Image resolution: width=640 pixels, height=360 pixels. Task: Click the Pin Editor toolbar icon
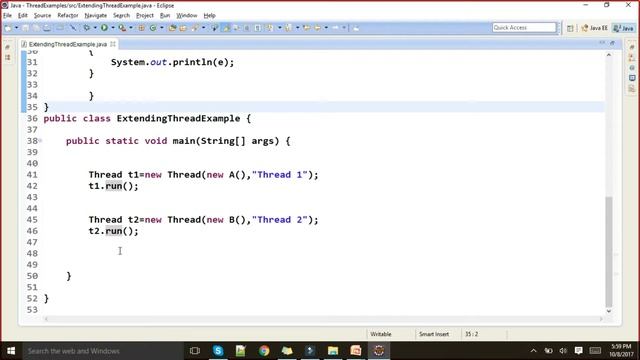click(x=356, y=28)
